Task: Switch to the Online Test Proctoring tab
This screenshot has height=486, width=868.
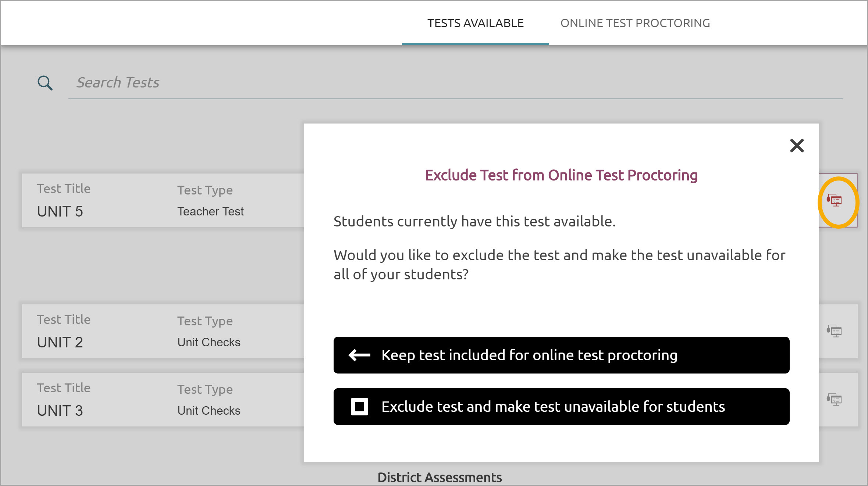Action: coord(635,23)
